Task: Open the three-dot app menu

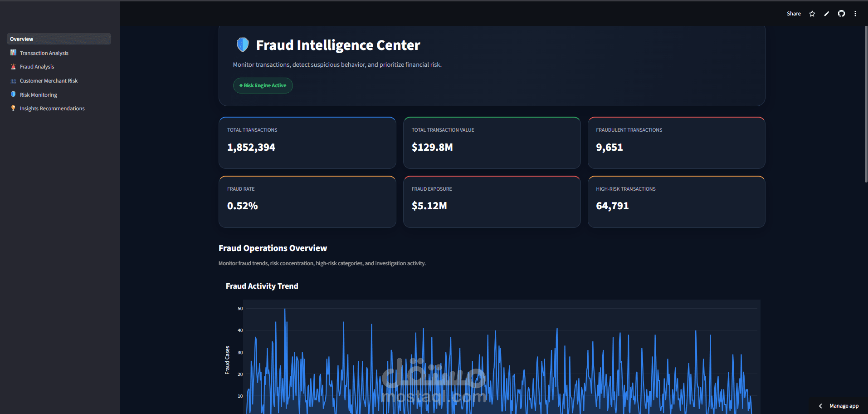Action: click(855, 14)
